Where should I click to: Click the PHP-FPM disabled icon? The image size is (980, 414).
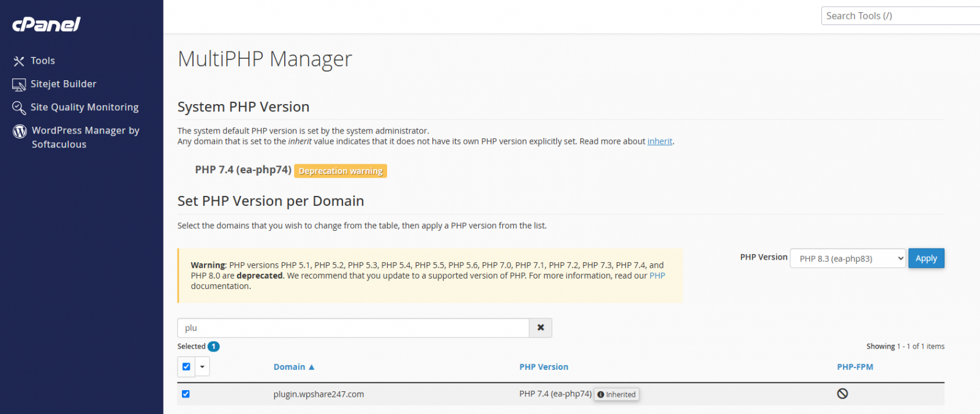point(842,394)
